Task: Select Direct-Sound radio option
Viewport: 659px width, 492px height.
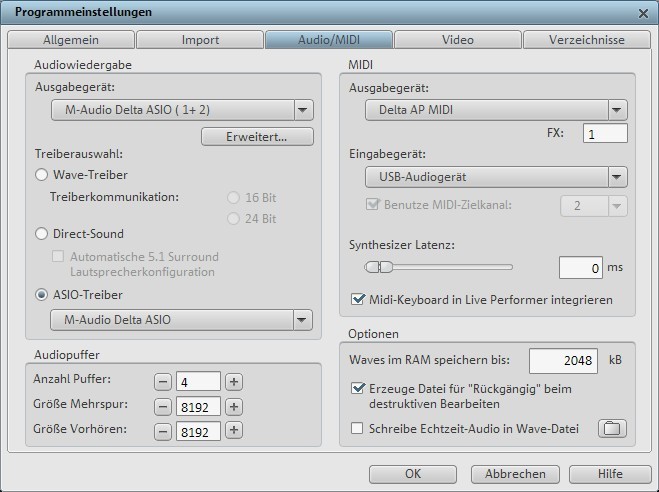Action: pos(41,234)
